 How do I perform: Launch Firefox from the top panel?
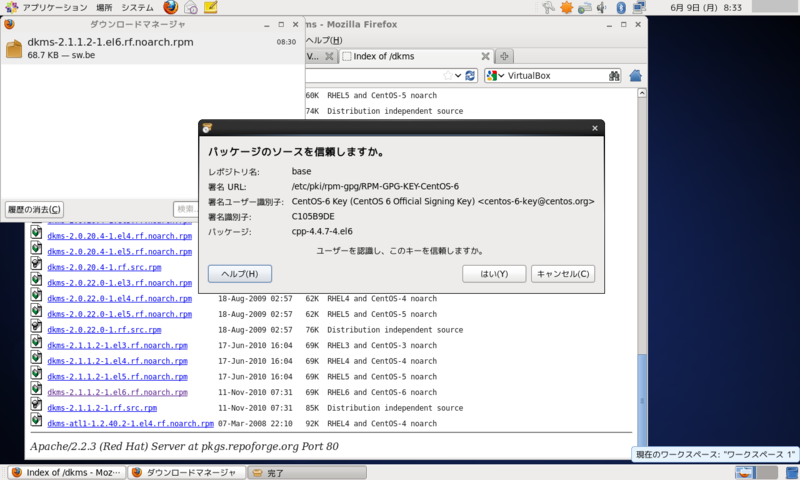pos(170,7)
